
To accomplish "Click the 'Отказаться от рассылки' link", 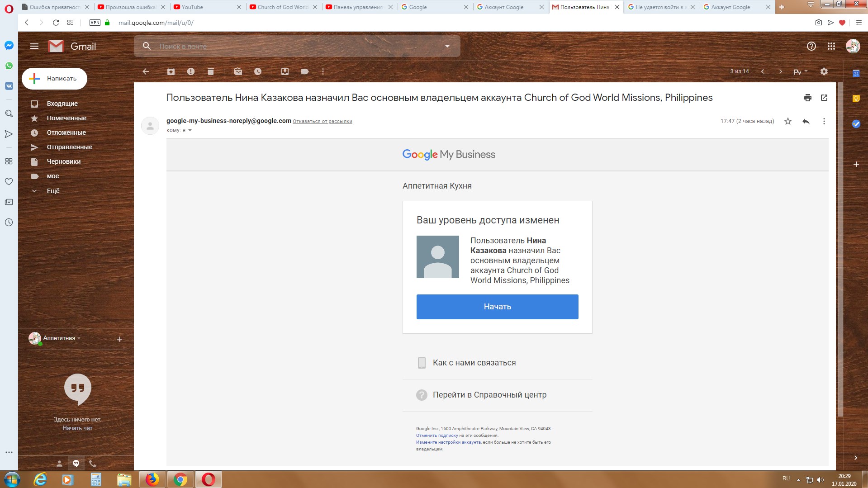I will [x=323, y=121].
